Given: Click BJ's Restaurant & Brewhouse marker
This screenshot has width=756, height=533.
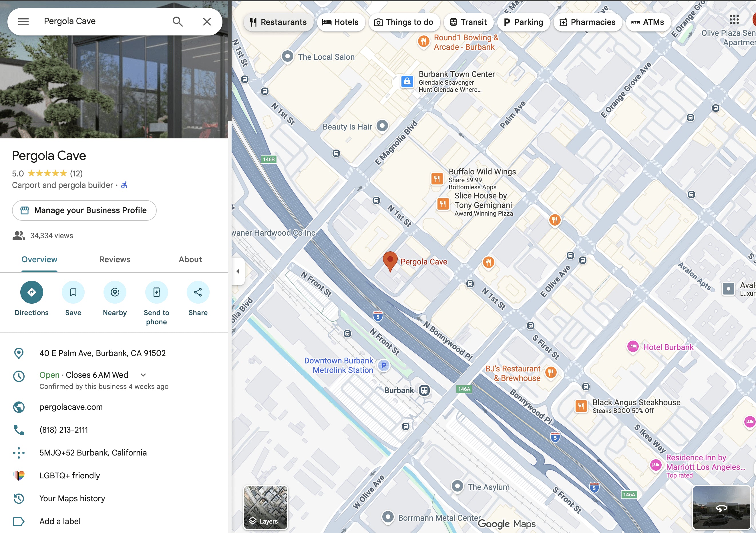Looking at the screenshot, I should click(550, 373).
